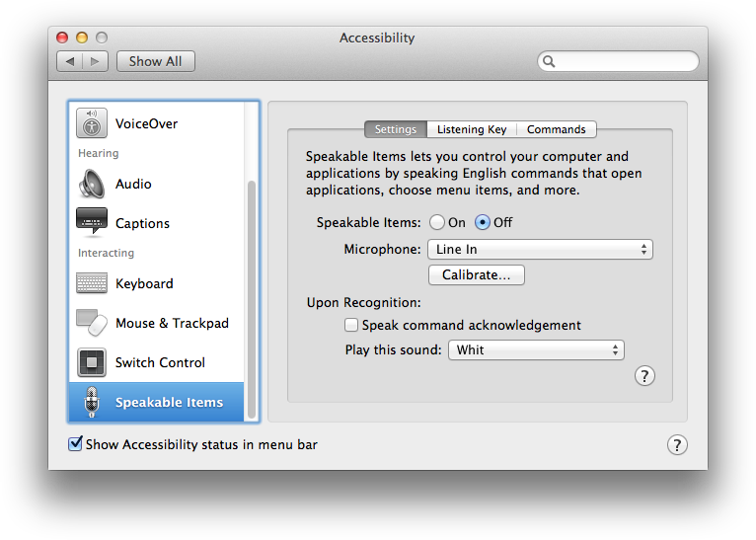Select the Off radio button

(483, 222)
